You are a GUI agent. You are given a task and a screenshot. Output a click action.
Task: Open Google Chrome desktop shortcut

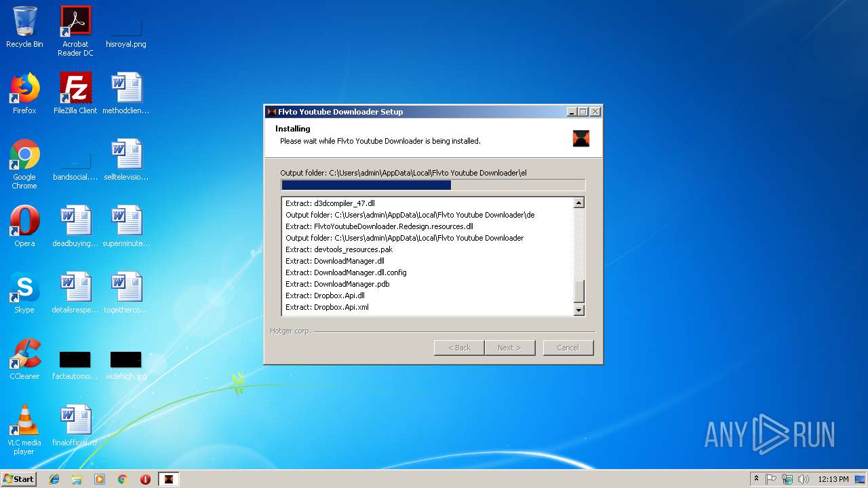point(24,164)
